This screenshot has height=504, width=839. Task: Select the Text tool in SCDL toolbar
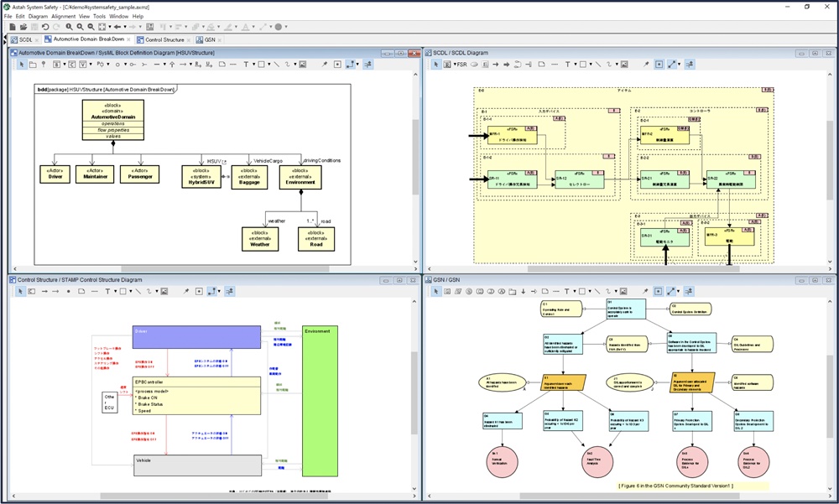point(568,65)
